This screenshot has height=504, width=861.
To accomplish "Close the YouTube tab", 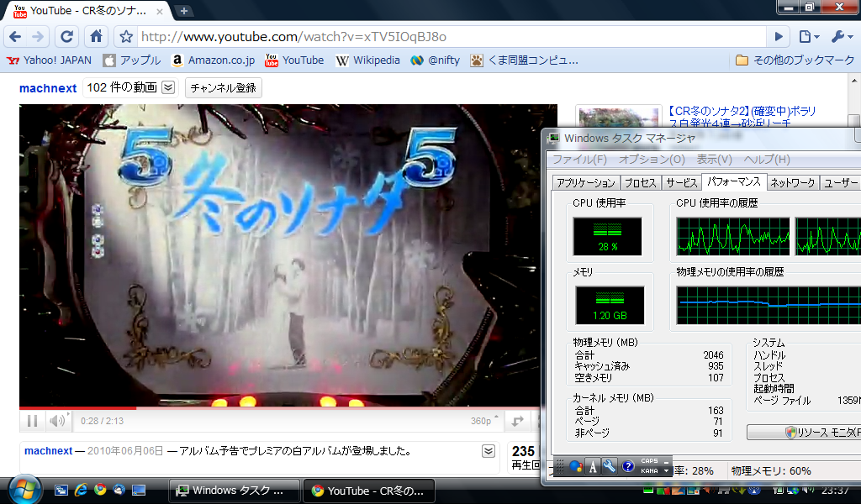I will pyautogui.click(x=159, y=11).
